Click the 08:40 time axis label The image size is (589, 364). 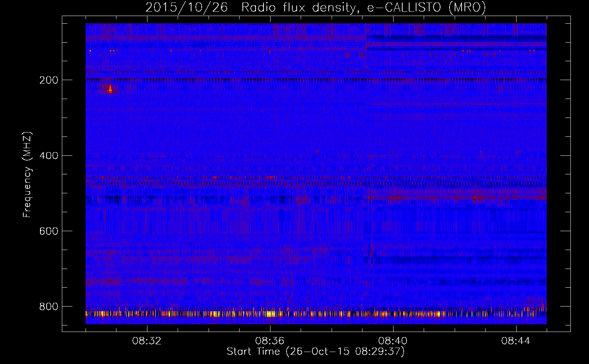(x=393, y=341)
